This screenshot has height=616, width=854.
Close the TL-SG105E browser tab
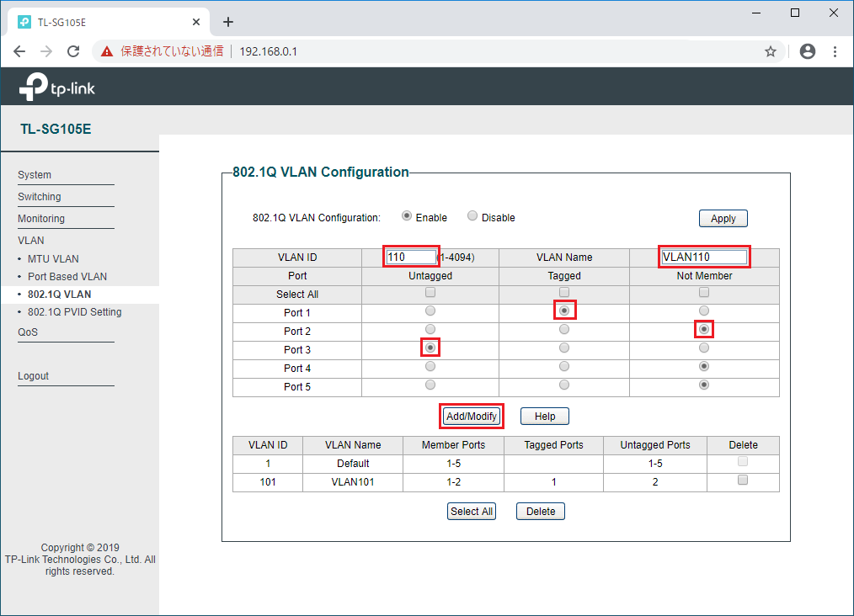click(196, 23)
